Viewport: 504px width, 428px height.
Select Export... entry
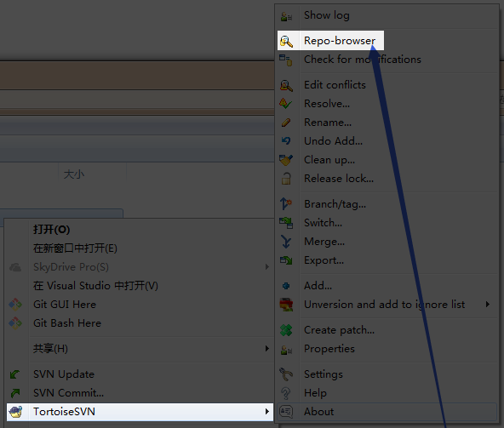click(324, 260)
